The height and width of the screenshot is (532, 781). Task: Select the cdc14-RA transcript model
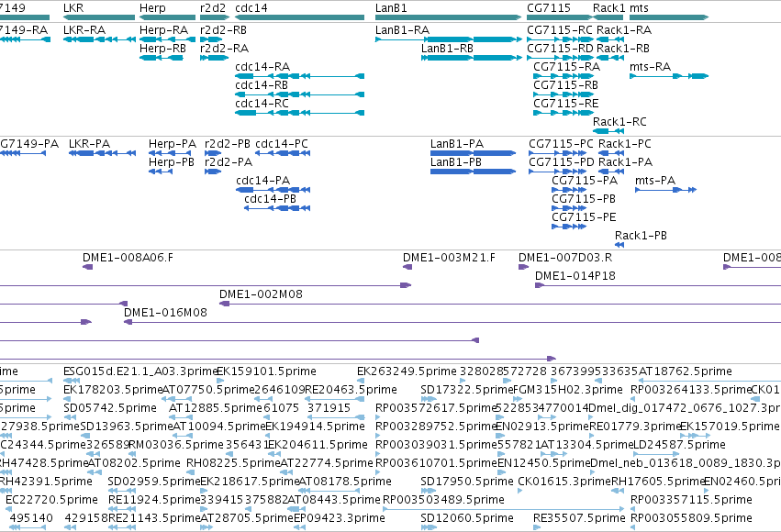point(299,76)
